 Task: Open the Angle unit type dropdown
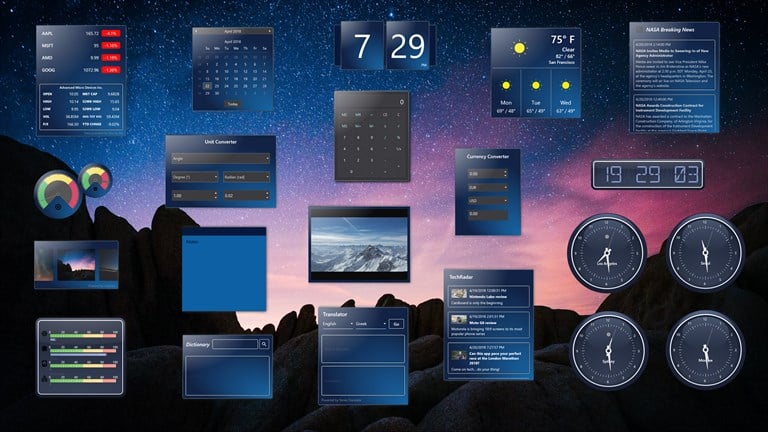pyautogui.click(x=220, y=158)
